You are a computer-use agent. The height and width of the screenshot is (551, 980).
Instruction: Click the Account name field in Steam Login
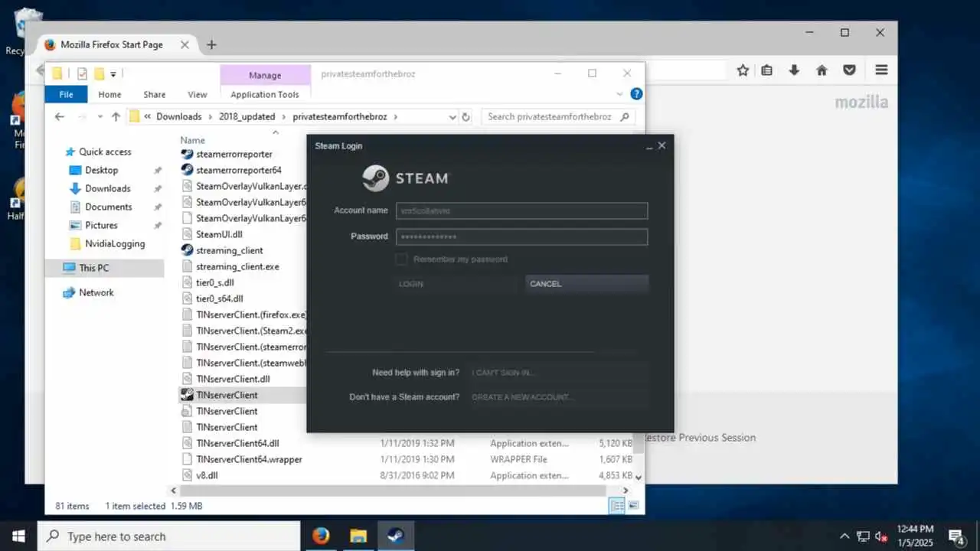[521, 210]
